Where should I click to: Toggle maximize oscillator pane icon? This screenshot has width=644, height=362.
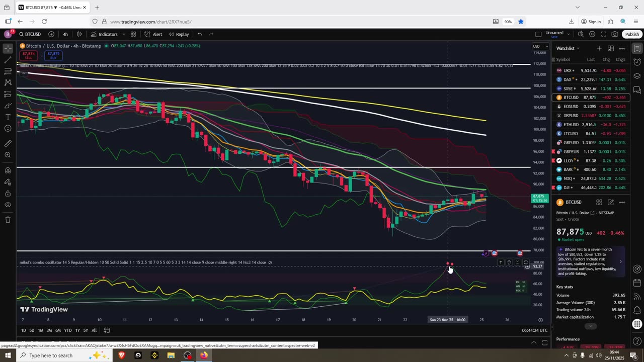[x=525, y=262]
